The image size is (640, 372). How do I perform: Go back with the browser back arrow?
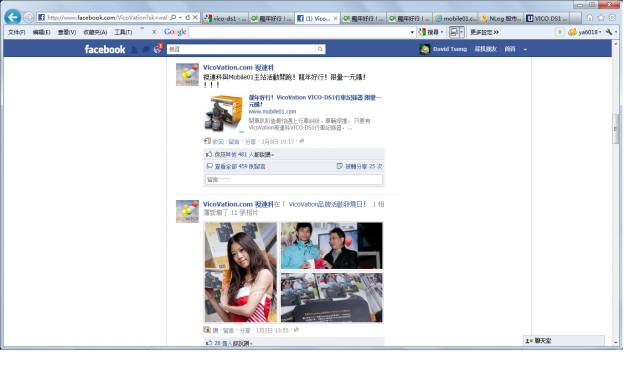coord(13,17)
